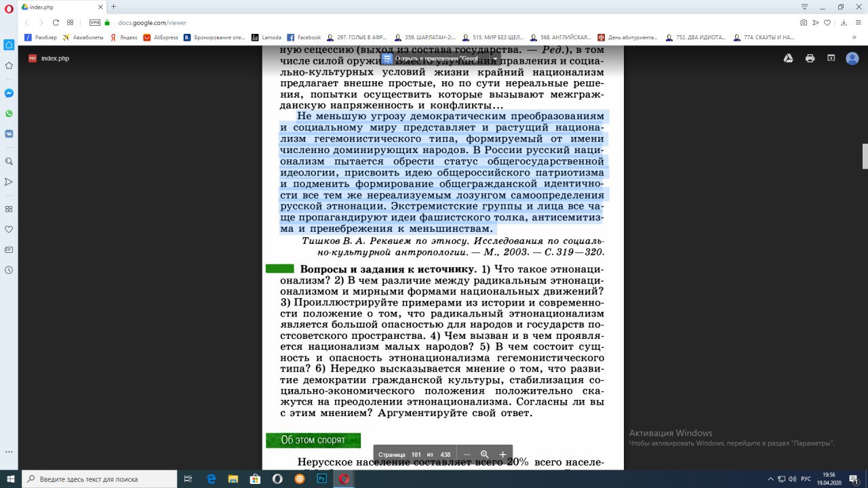The height and width of the screenshot is (488, 868).
Task: Reset zoom with the magnifier button
Action: click(x=484, y=454)
